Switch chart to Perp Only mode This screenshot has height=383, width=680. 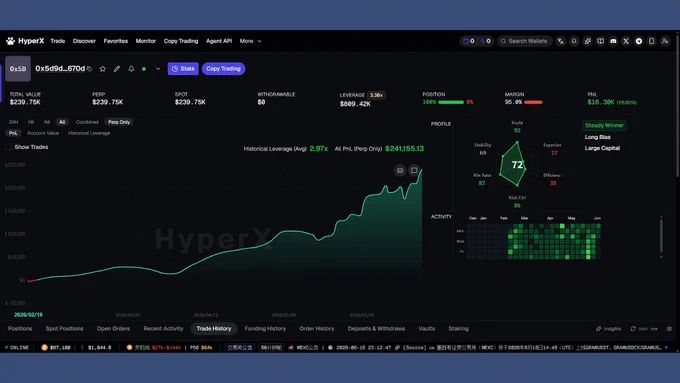tap(119, 122)
